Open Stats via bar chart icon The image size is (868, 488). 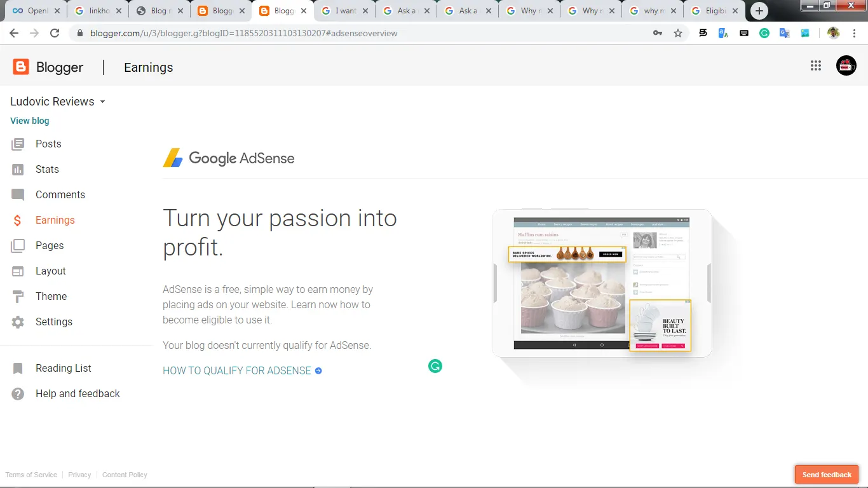(x=18, y=170)
